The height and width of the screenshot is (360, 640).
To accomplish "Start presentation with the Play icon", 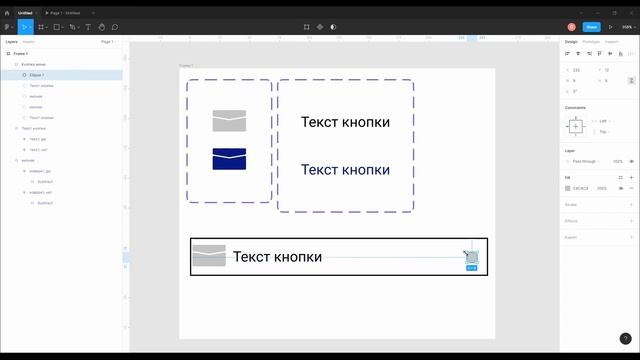I will click(611, 27).
